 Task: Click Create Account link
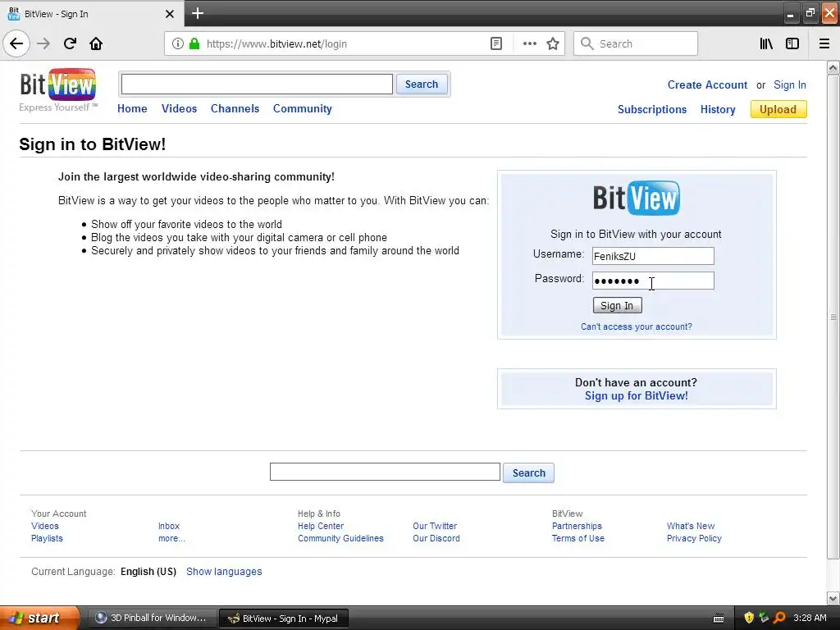(x=707, y=84)
